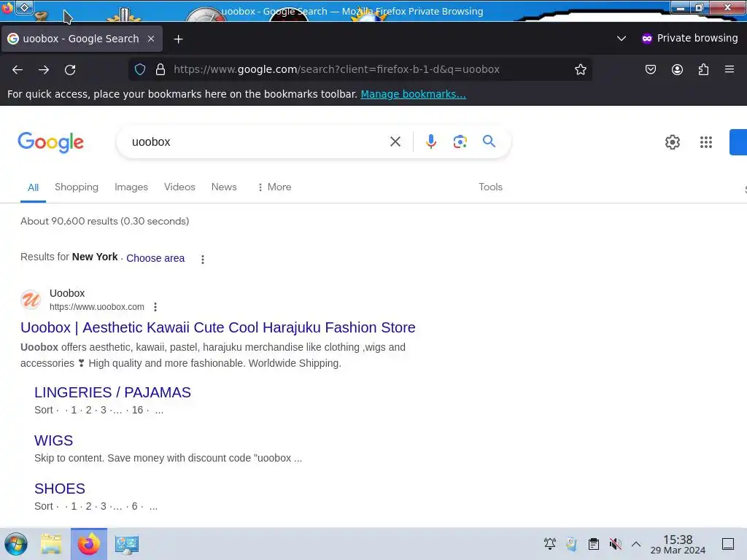Click the Firefox taskbar icon
Viewport: 747px width, 560px height.
89,544
